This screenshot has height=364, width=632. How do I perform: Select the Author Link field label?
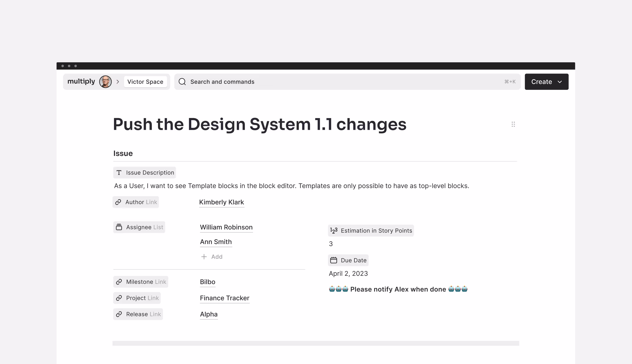(x=136, y=202)
